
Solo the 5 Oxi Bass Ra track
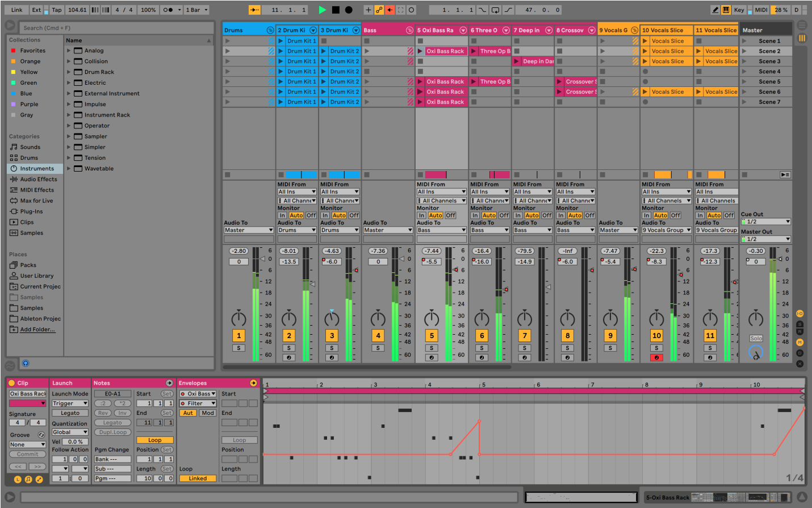point(432,348)
